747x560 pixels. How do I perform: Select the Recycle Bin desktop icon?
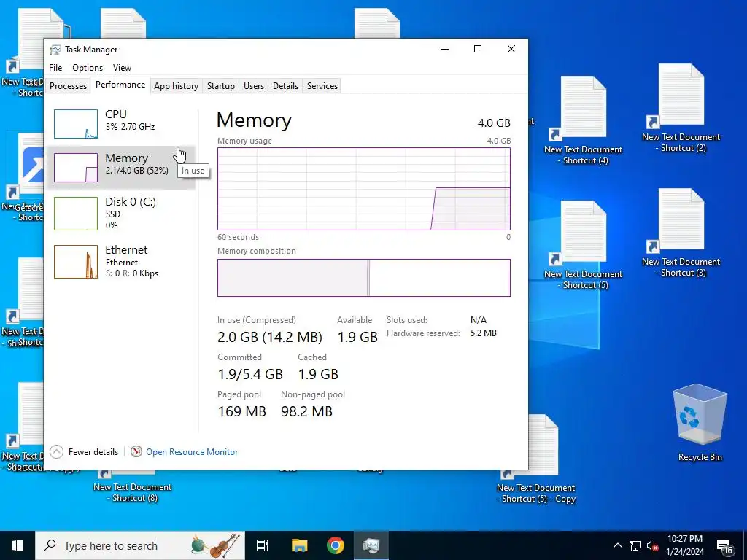click(700, 422)
